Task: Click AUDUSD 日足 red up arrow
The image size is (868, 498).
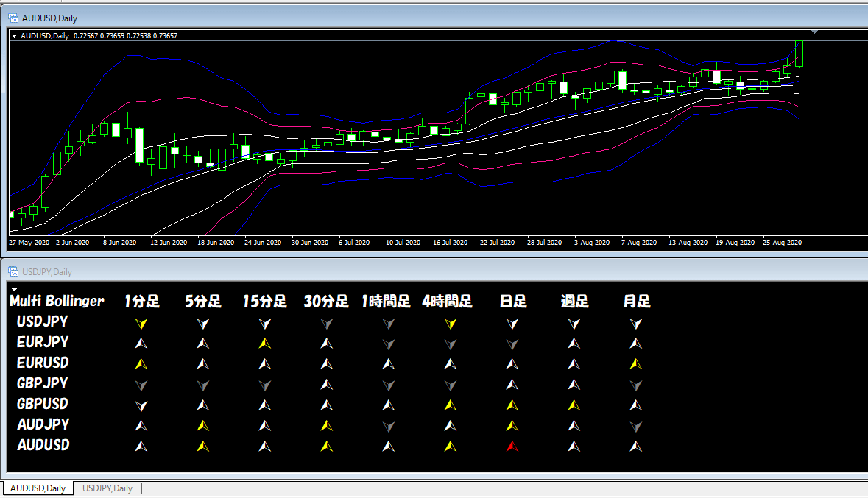Action: 512,446
